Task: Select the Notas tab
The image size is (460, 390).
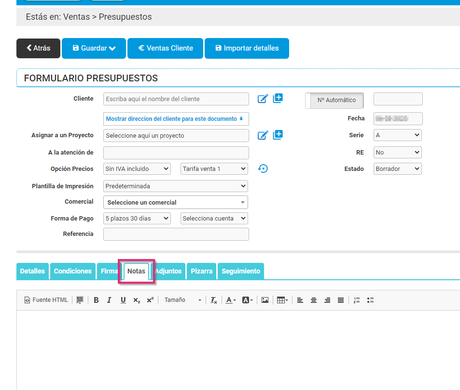Action: coord(136,271)
